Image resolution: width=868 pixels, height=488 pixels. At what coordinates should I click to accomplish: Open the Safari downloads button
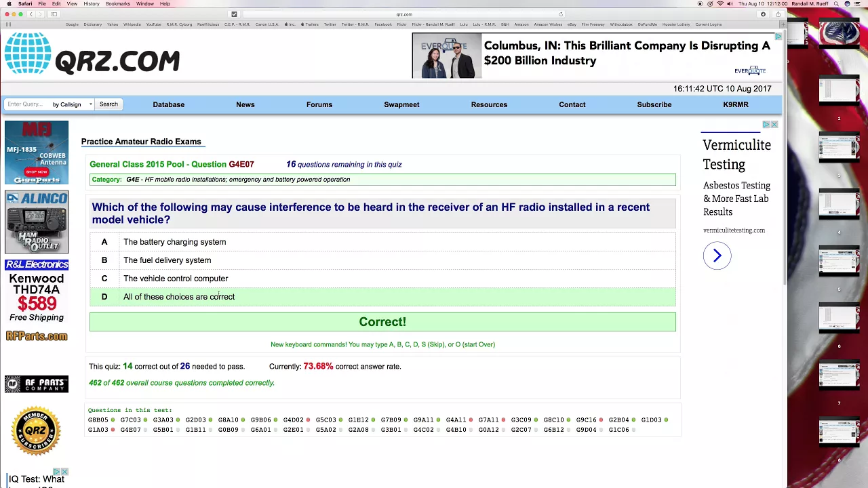click(763, 14)
